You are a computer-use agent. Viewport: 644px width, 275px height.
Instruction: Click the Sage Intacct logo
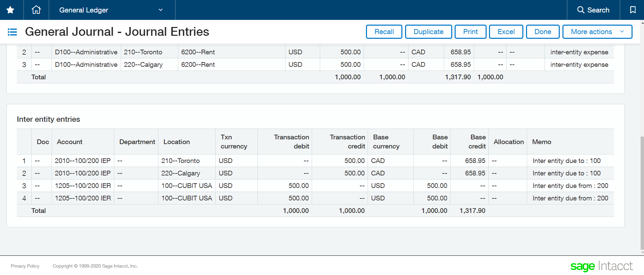[601, 266]
